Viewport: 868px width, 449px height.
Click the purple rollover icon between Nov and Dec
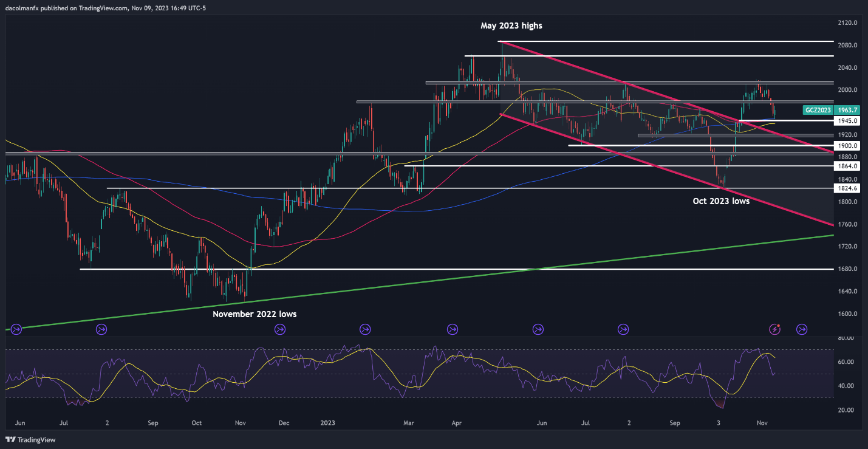tap(279, 329)
